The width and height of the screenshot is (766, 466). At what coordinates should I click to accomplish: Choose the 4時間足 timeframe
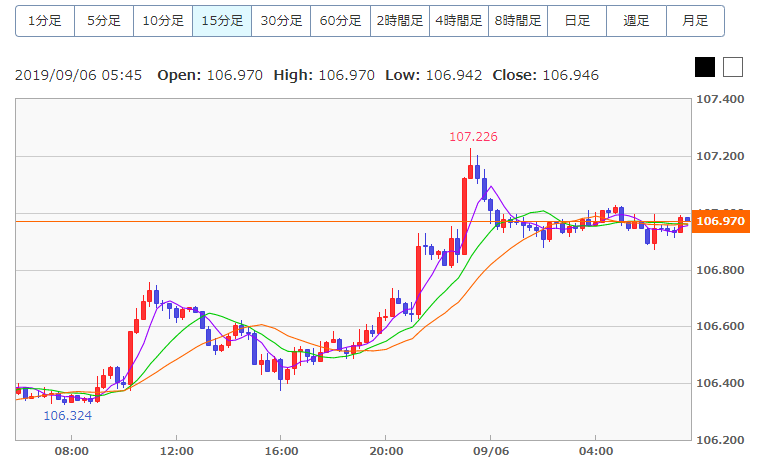(x=459, y=21)
